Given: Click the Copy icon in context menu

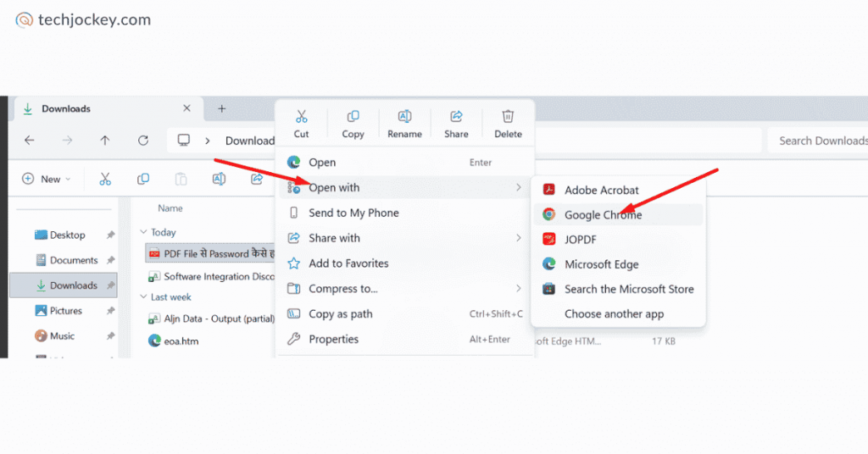Looking at the screenshot, I should 353,117.
